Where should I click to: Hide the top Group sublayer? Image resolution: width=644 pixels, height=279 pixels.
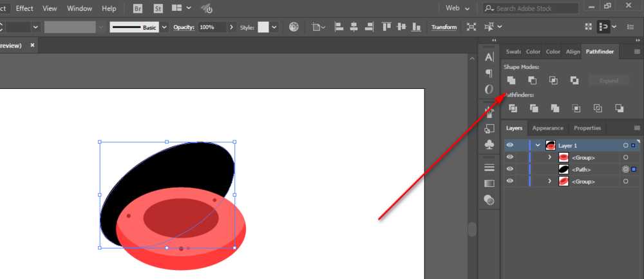[510, 157]
